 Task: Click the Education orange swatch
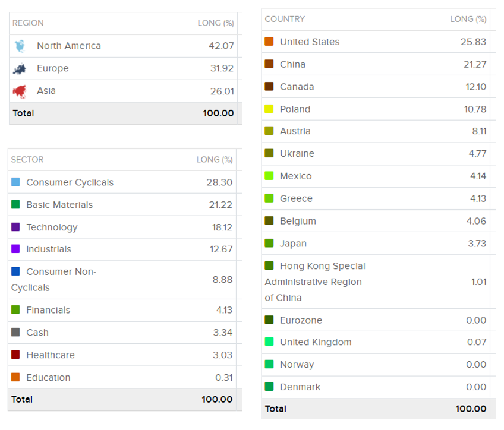tap(15, 377)
